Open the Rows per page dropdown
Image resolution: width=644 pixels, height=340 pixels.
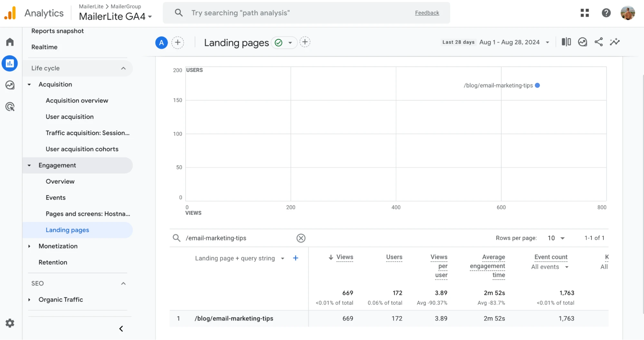click(x=556, y=238)
